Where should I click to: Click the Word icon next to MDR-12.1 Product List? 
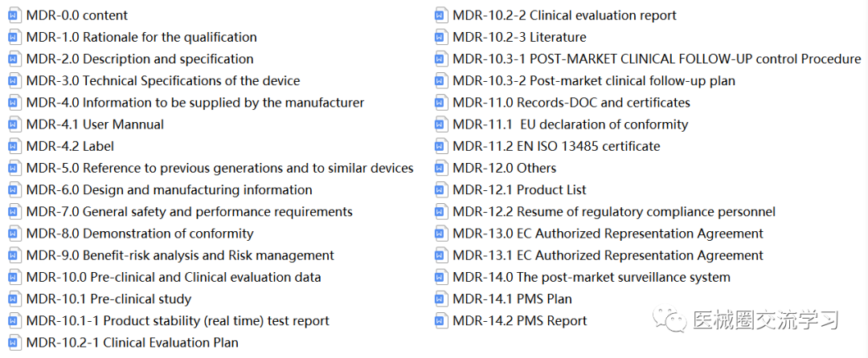point(440,190)
